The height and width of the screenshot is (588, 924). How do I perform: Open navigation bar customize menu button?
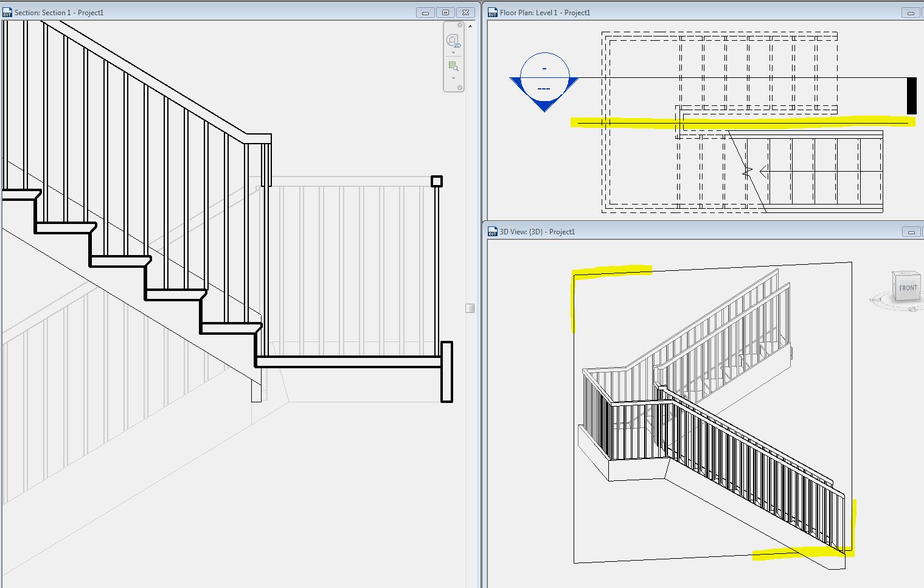[x=460, y=88]
